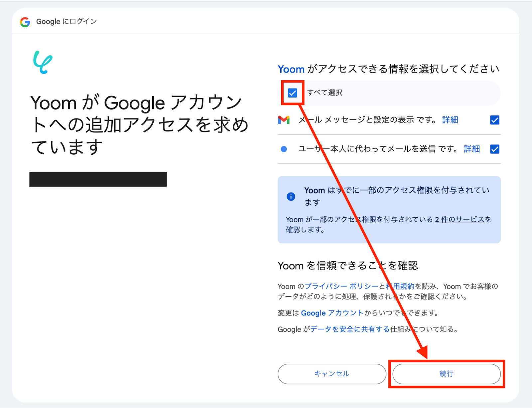The width and height of the screenshot is (532, 408).
Task: Open the 2 件のサービス link
Action: pyautogui.click(x=460, y=219)
